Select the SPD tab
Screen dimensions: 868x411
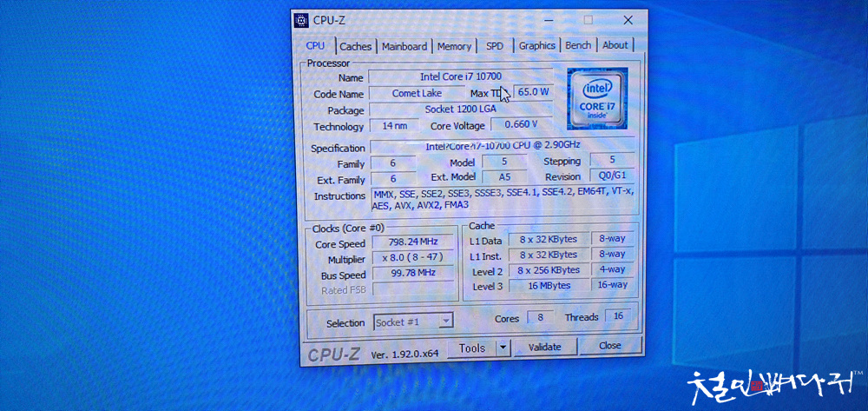[495, 46]
